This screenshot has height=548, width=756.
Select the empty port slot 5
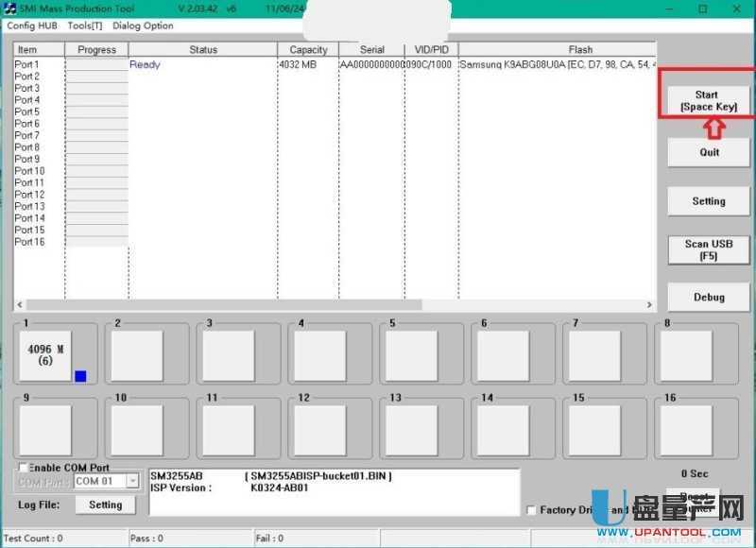[411, 355]
